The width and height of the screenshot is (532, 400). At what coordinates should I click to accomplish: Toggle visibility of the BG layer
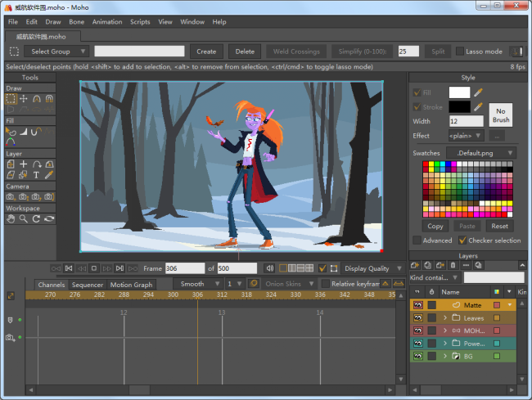[x=418, y=357]
